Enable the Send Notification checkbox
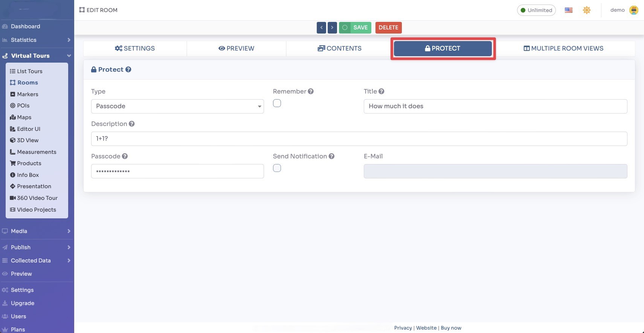Image resolution: width=644 pixels, height=333 pixels. [277, 168]
